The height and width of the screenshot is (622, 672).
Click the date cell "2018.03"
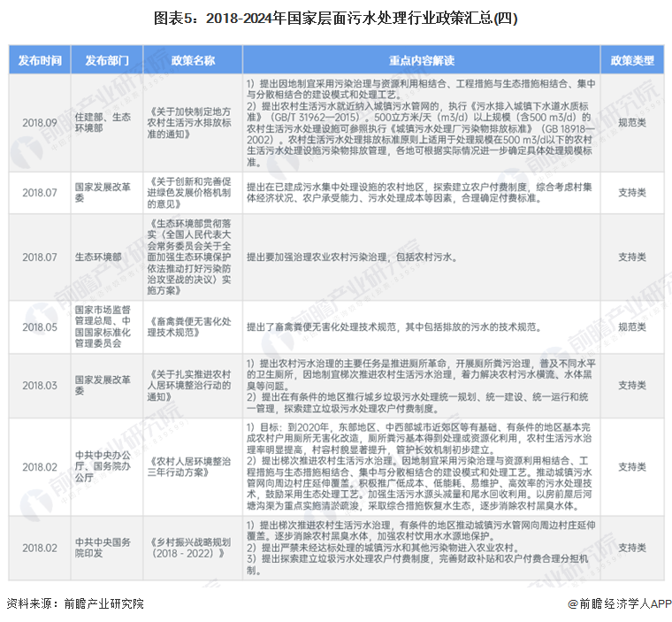pos(40,385)
